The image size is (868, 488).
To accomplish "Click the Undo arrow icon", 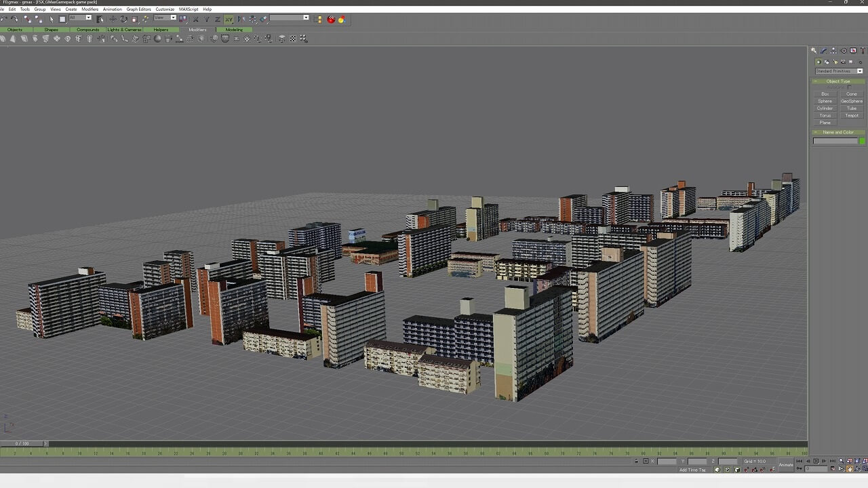I will tap(5, 19).
